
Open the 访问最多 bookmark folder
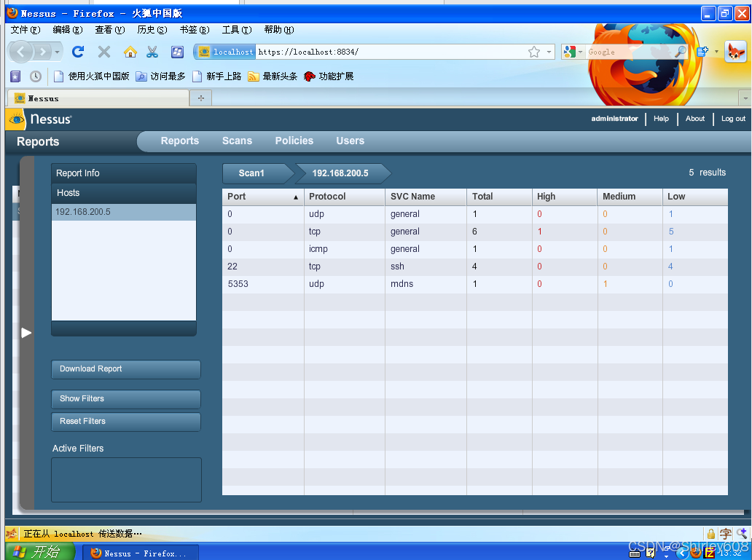(x=160, y=76)
